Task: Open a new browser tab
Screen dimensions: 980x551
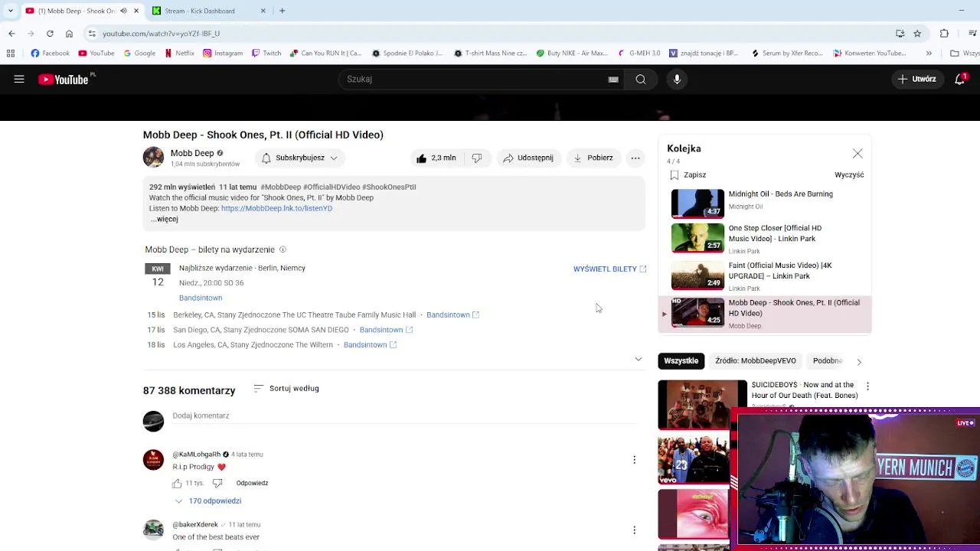Action: coord(282,11)
